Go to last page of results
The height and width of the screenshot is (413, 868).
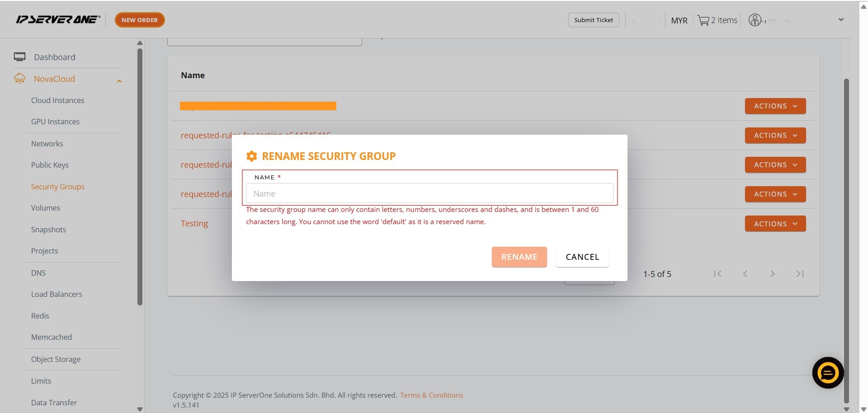point(800,274)
